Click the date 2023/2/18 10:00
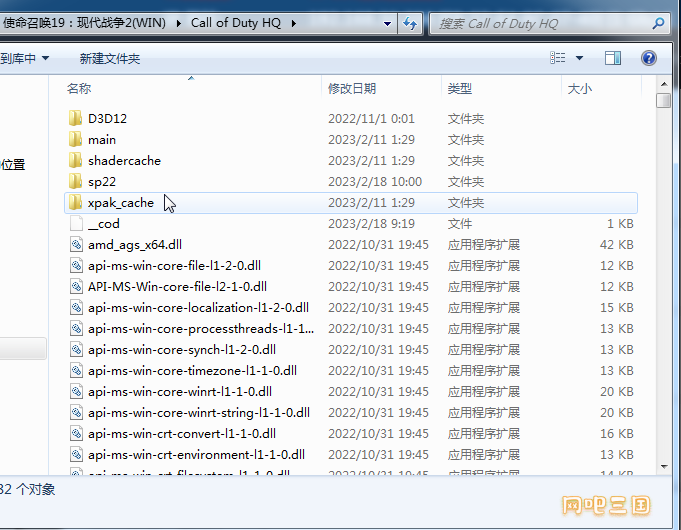Image resolution: width=681 pixels, height=530 pixels. [x=375, y=181]
